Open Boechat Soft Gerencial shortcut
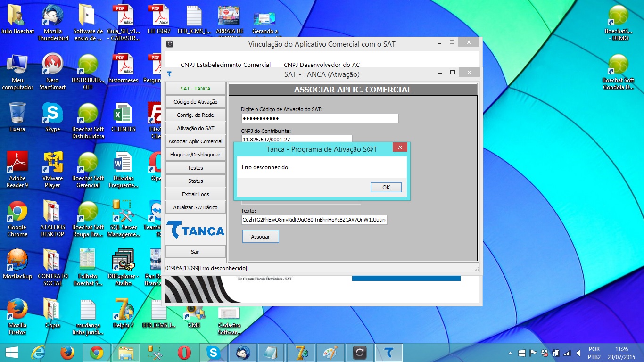Viewport: 644px width, 362px height. point(88,170)
